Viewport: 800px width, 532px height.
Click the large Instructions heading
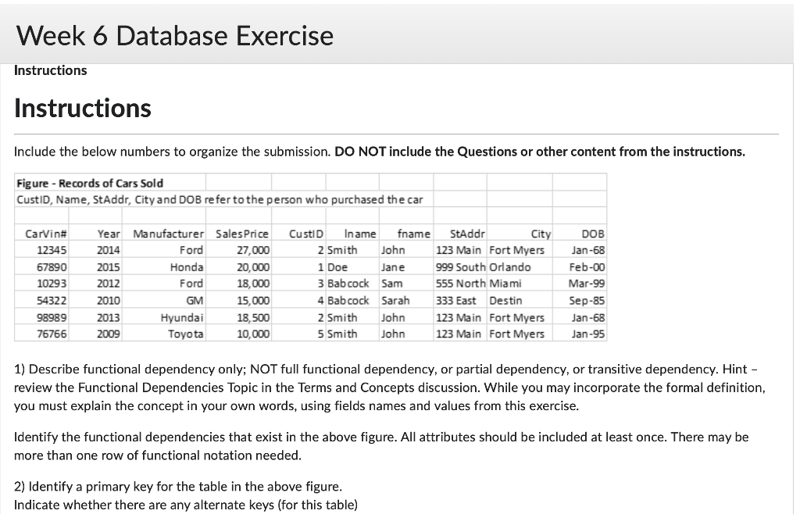[83, 107]
